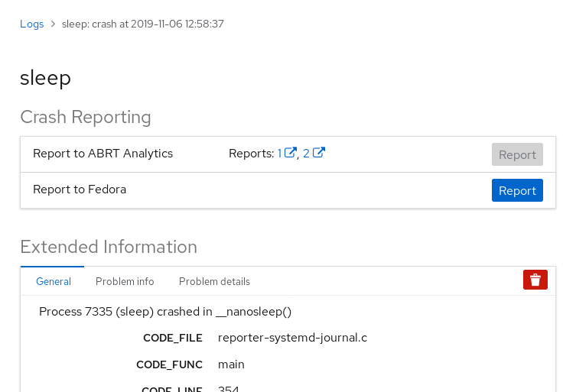Open ABRT Analytics report link 2
576x392 pixels.
click(306, 154)
